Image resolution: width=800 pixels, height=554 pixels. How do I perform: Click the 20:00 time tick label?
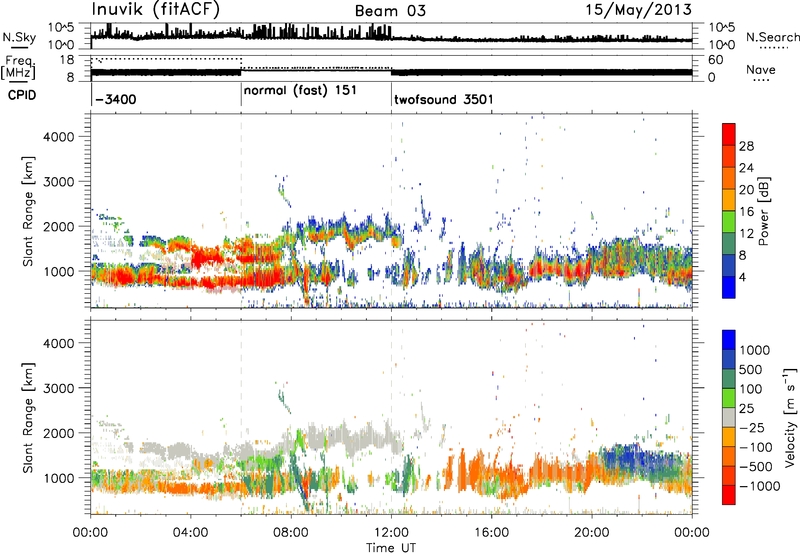coord(591,533)
